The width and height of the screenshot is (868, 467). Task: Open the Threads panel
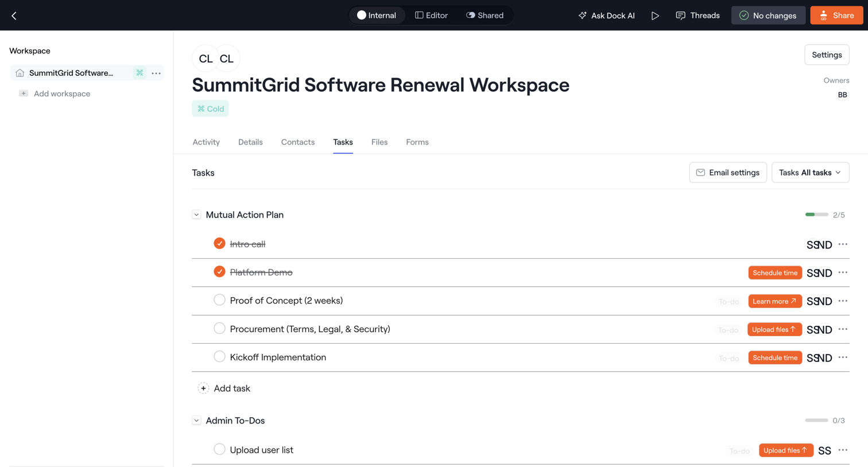tap(697, 15)
